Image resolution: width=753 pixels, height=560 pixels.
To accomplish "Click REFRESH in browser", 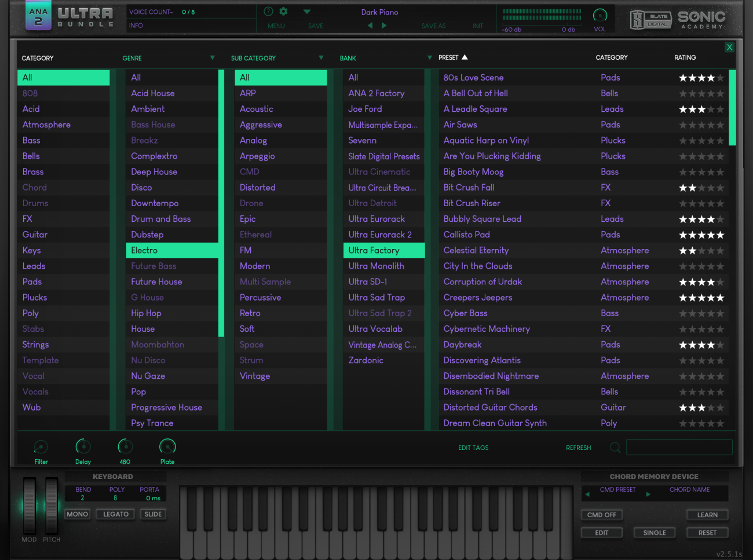I will click(578, 448).
